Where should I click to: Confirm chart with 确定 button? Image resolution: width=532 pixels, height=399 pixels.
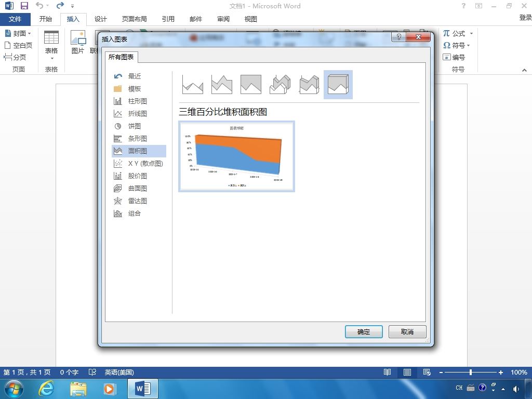(364, 331)
